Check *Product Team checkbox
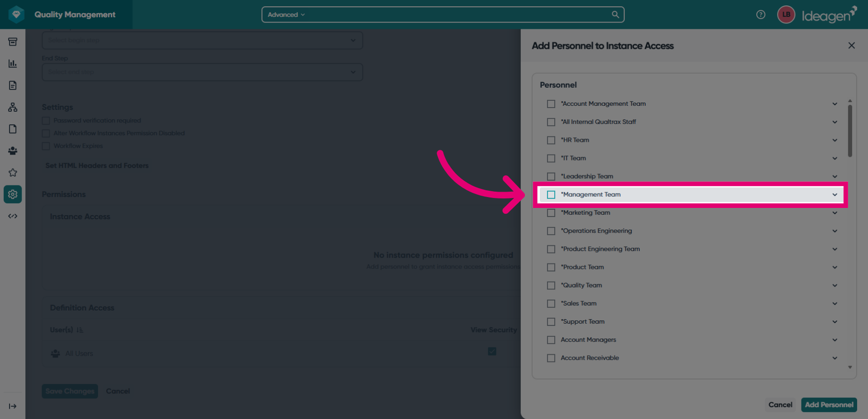The image size is (868, 419). [x=551, y=267]
